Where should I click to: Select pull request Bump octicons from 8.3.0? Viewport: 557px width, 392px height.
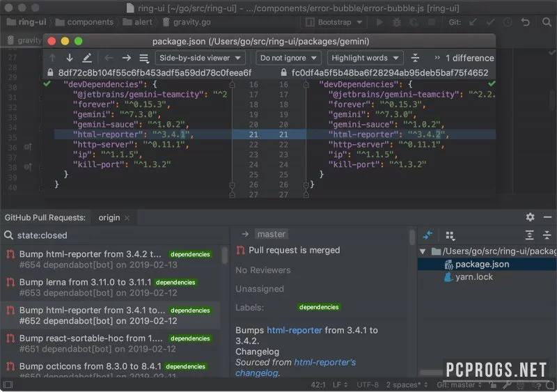click(110, 368)
